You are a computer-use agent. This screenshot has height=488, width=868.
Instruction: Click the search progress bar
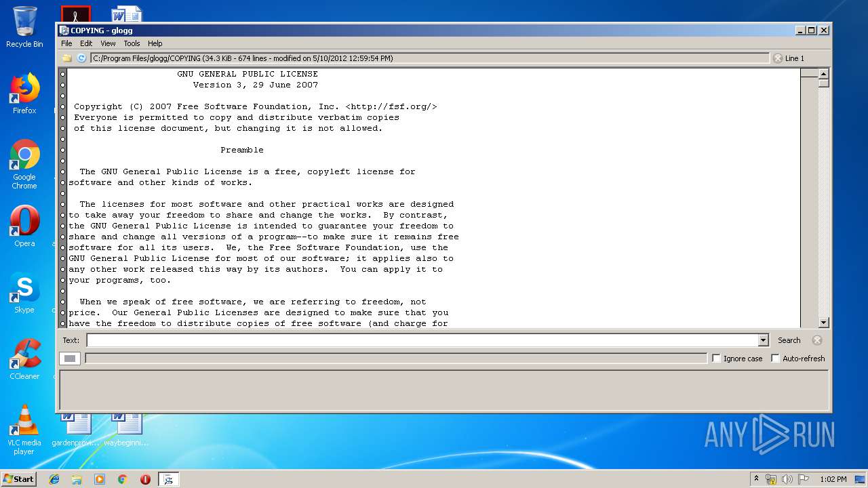[396, 359]
